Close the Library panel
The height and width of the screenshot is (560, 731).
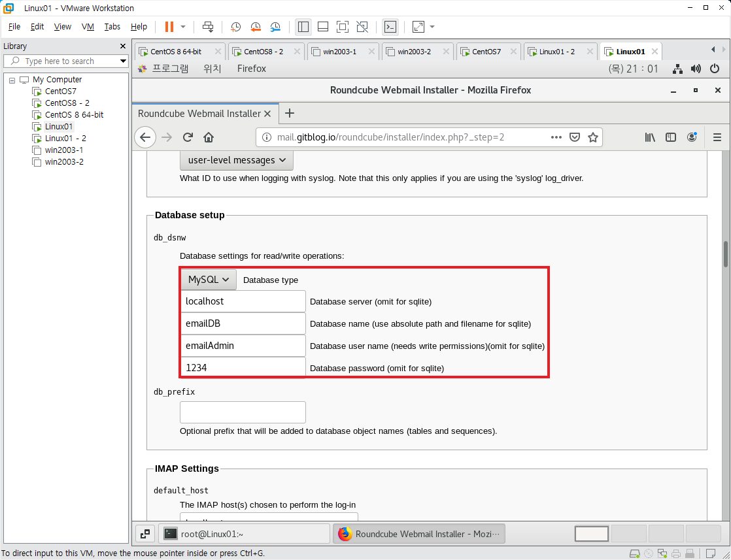click(123, 46)
